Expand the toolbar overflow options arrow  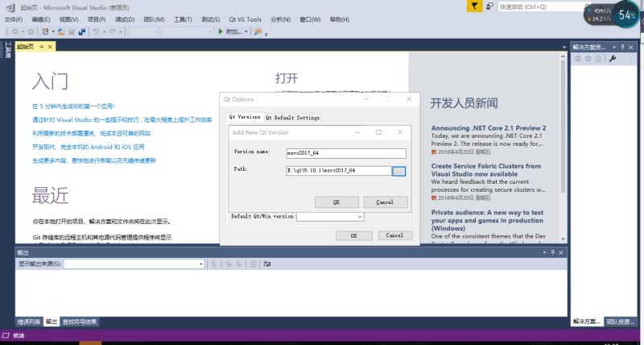pyautogui.click(x=266, y=33)
